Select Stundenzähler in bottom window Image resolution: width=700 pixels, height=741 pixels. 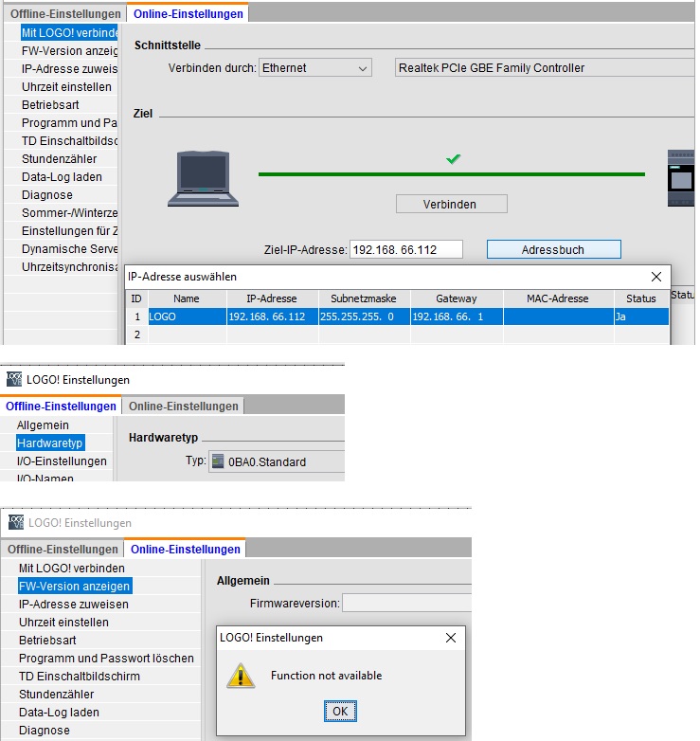(56, 694)
